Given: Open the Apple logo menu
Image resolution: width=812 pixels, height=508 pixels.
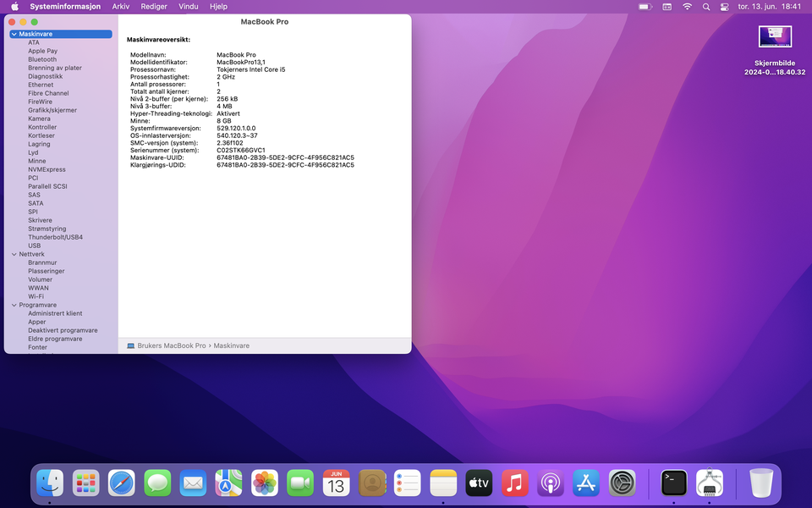Looking at the screenshot, I should click(14, 7).
